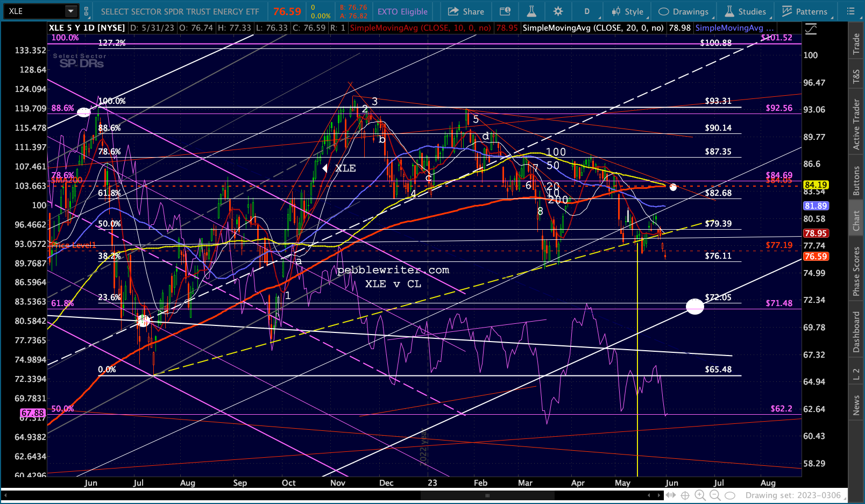865x504 pixels.
Task: Click the $65.48 level label
Action: (x=718, y=370)
